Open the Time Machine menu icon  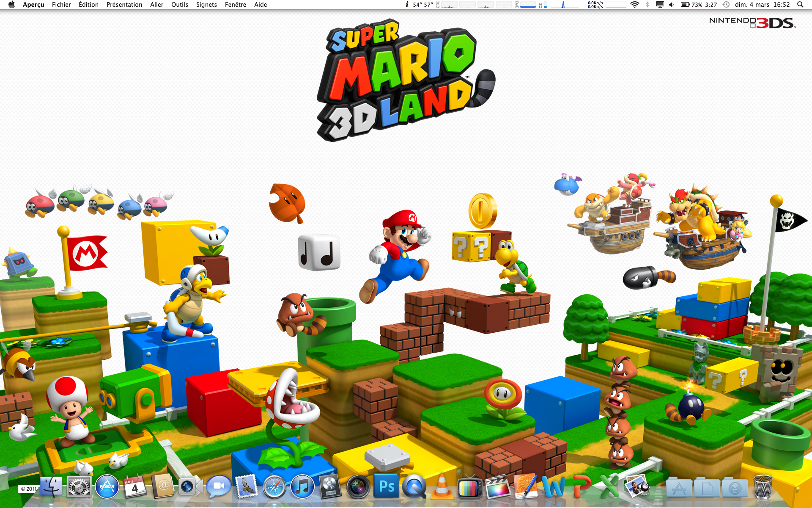[x=726, y=5]
